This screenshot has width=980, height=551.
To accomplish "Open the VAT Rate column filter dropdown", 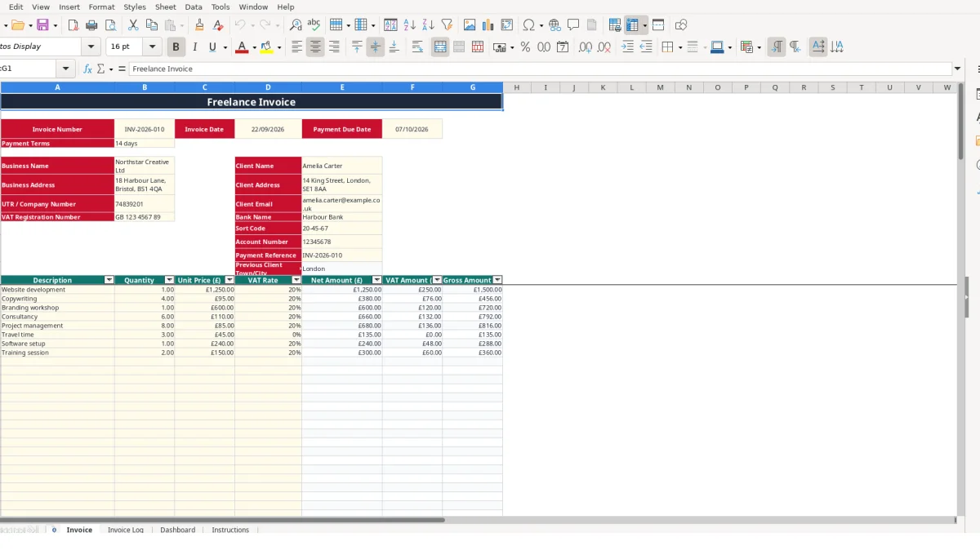I will [x=296, y=280].
